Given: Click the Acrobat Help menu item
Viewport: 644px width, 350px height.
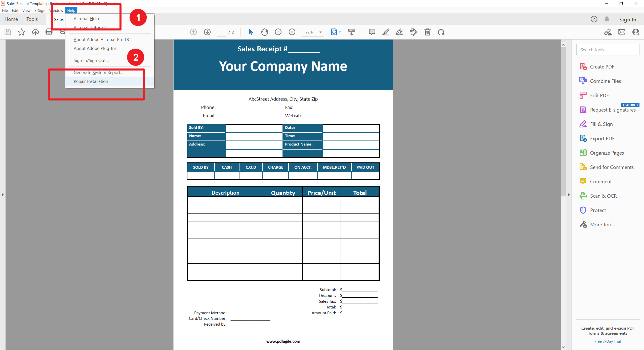Looking at the screenshot, I should point(87,18).
